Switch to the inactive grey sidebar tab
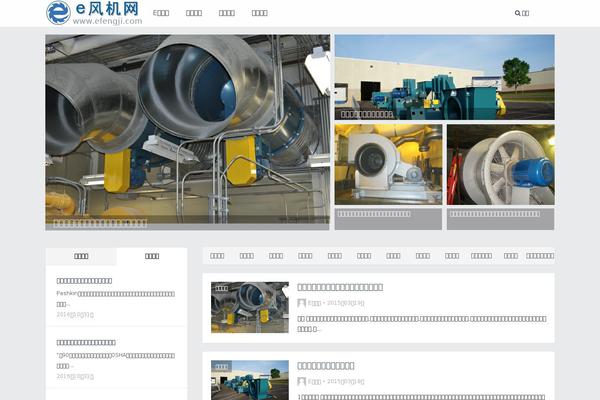The width and height of the screenshot is (600, 400). coord(81,256)
